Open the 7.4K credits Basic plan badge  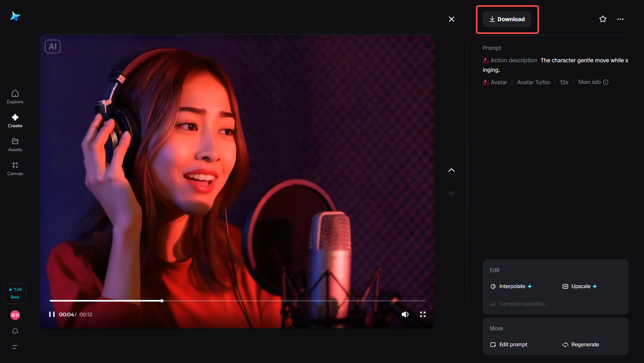(x=15, y=293)
